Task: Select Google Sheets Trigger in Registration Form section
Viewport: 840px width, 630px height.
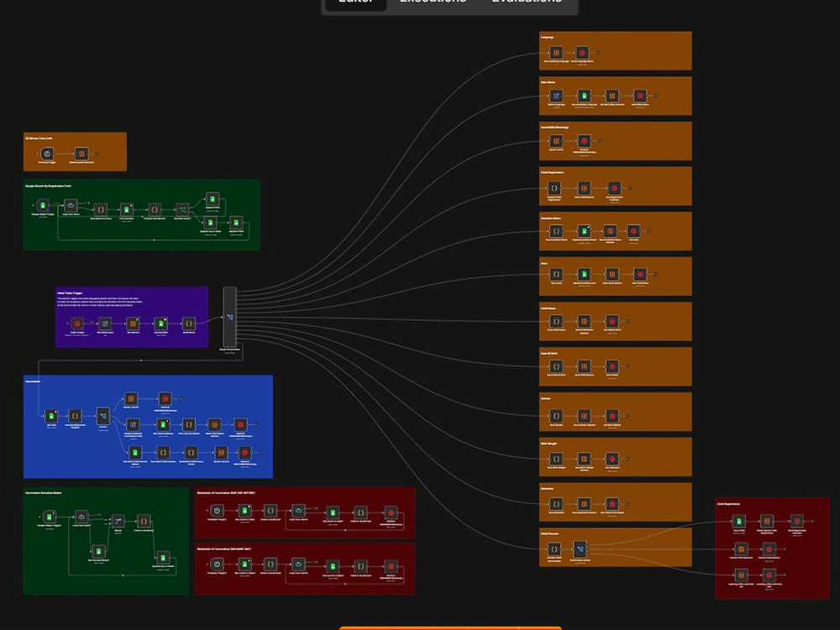Action: coord(43,205)
